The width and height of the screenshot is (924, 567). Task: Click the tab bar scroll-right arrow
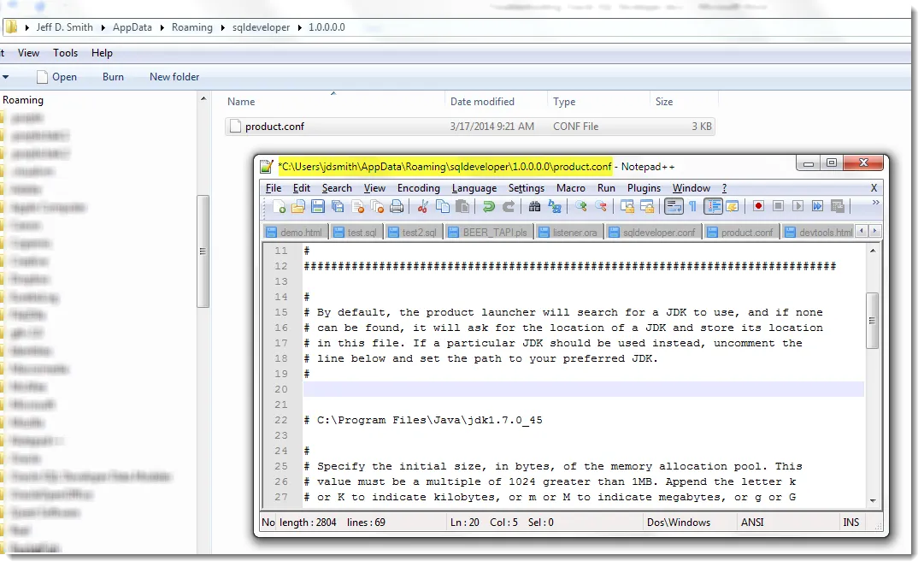coord(874,231)
